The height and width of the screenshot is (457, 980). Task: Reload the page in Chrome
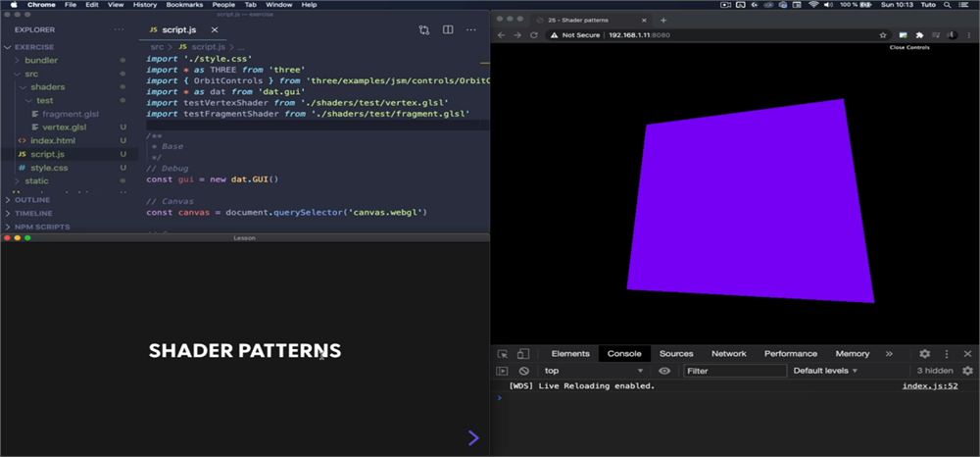click(x=534, y=35)
